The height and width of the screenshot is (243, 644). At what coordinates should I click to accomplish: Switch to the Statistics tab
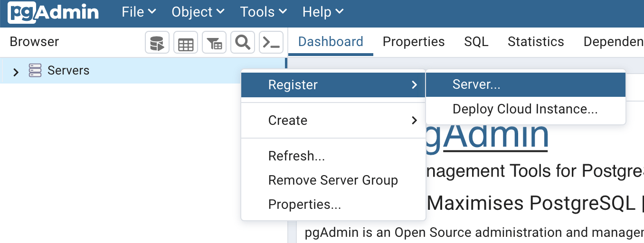pyautogui.click(x=536, y=42)
